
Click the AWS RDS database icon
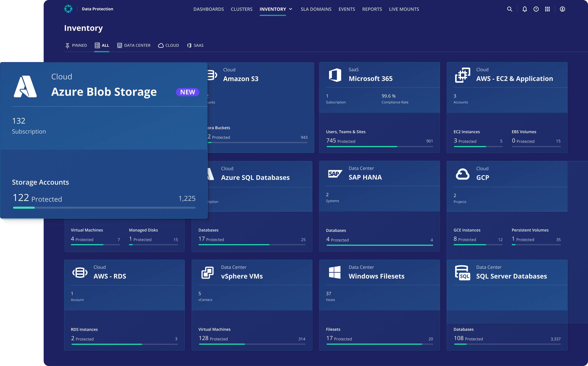[x=80, y=273]
